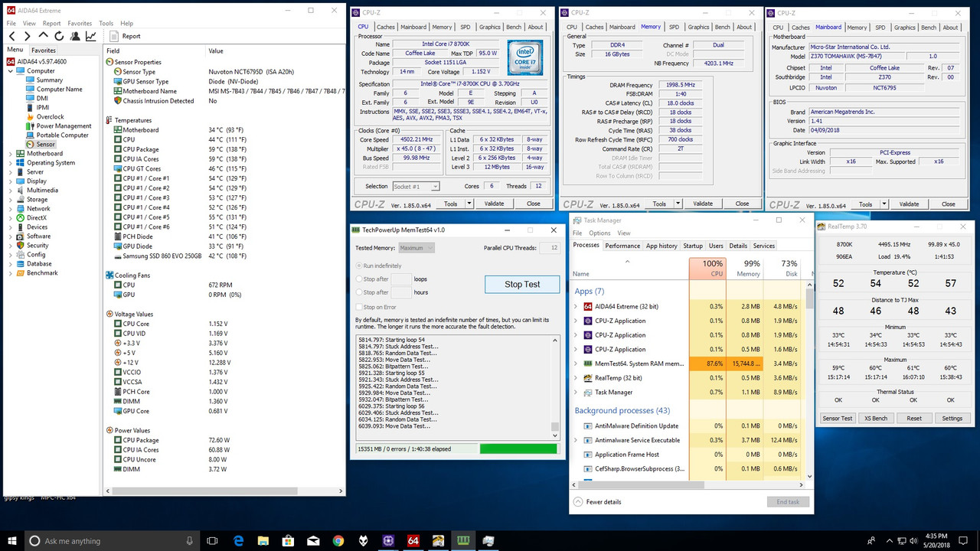Open the AIDA64 Tools menu
This screenshot has height=551, width=980.
pos(106,24)
